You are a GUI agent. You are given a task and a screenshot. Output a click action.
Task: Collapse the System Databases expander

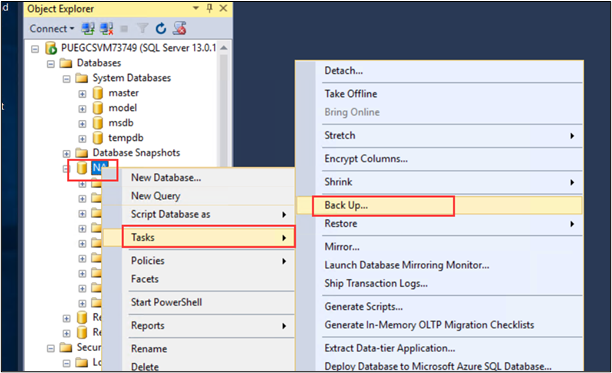tap(66, 79)
